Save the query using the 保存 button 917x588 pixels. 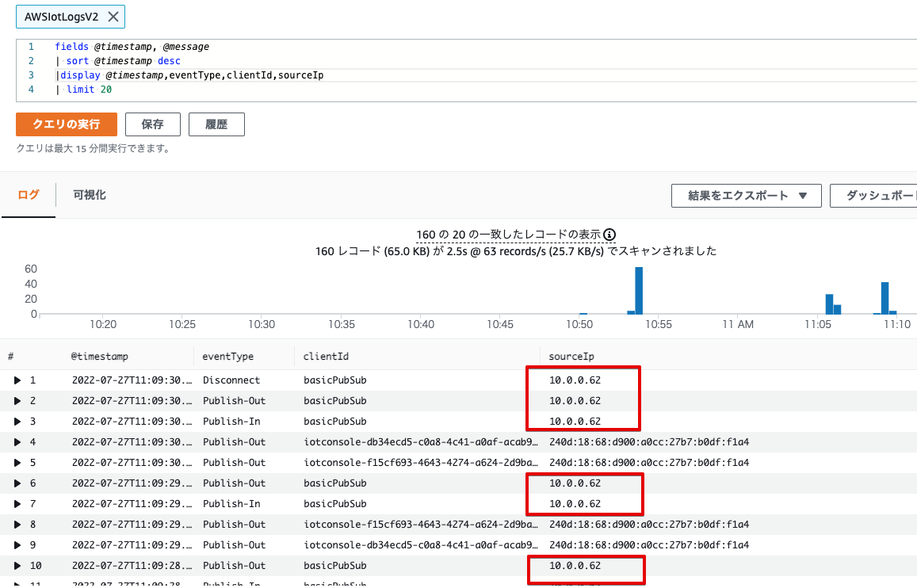pos(153,124)
